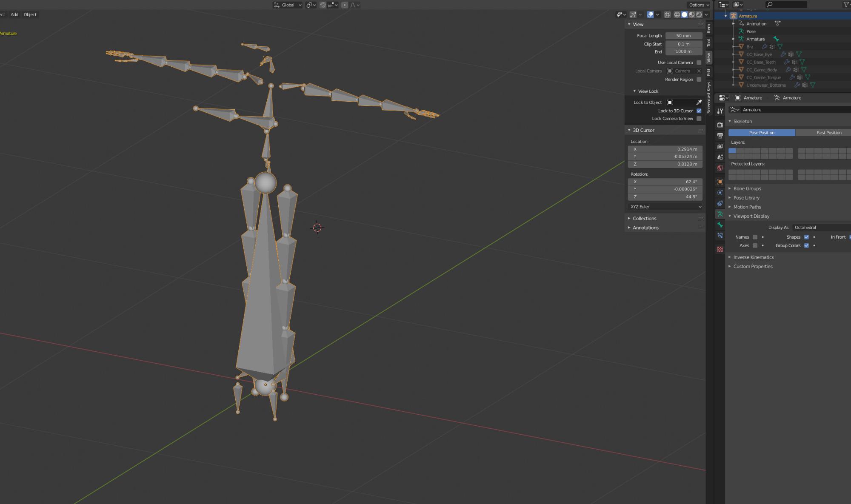This screenshot has width=851, height=504.
Task: Expand the Collections panel
Action: click(629, 218)
